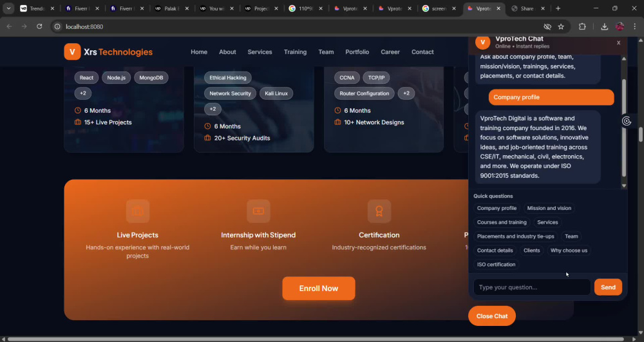Switch to the Share browser tab
644x342 pixels.
pyautogui.click(x=527, y=8)
